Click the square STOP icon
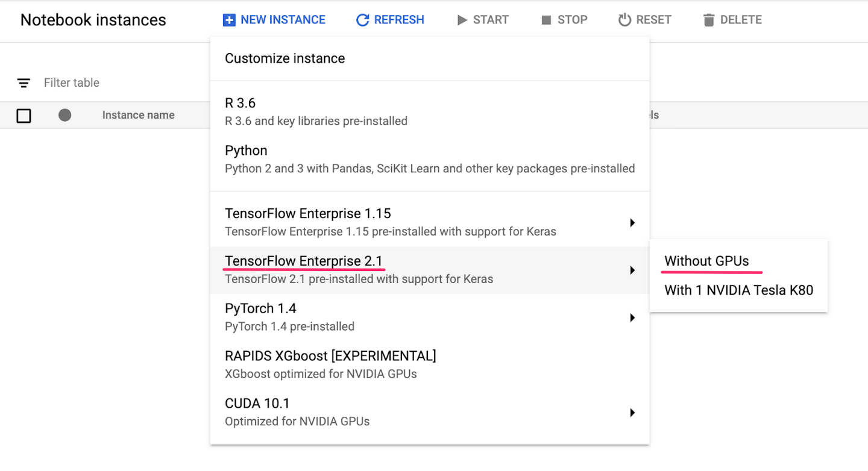Image resolution: width=868 pixels, height=471 pixels. coord(547,19)
